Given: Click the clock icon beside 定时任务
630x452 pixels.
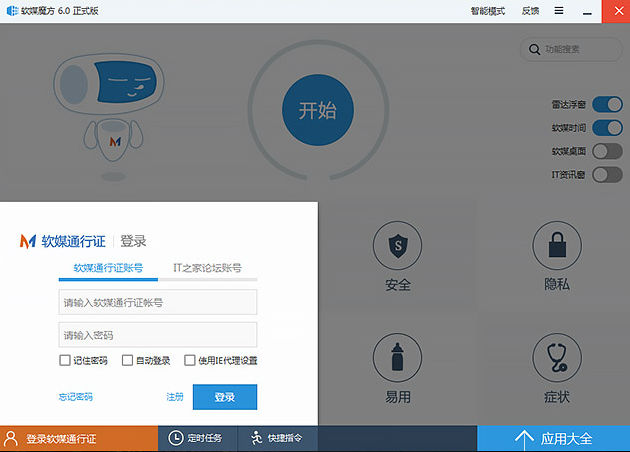Looking at the screenshot, I should [x=176, y=438].
